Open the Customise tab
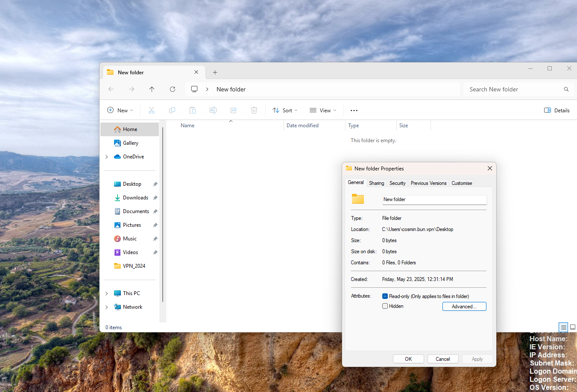The height and width of the screenshot is (392, 577). (462, 183)
